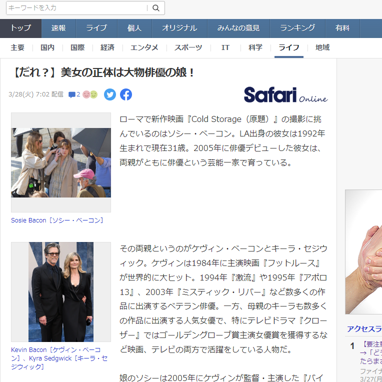
Task: Click the Sosie Bacon caption link
Action: point(57,220)
